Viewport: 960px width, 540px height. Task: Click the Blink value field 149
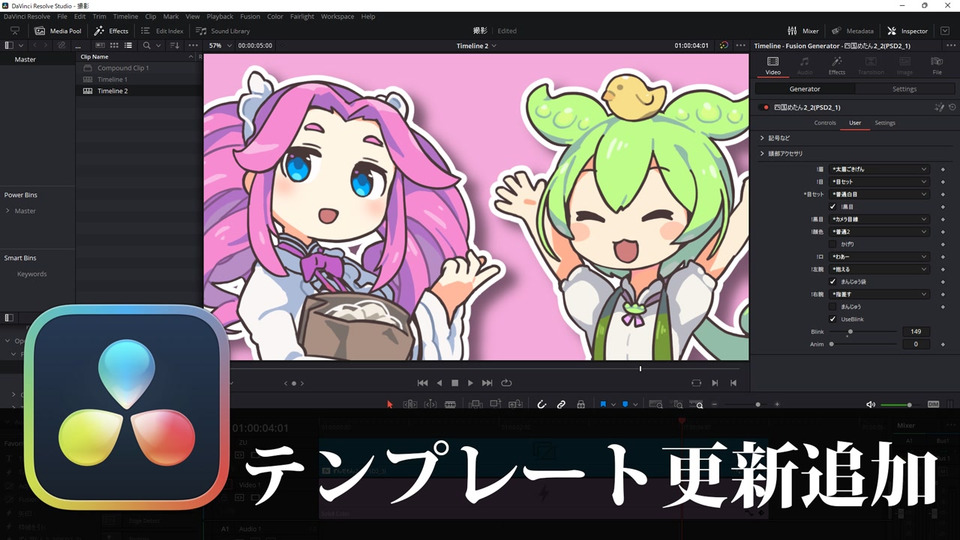pos(916,331)
